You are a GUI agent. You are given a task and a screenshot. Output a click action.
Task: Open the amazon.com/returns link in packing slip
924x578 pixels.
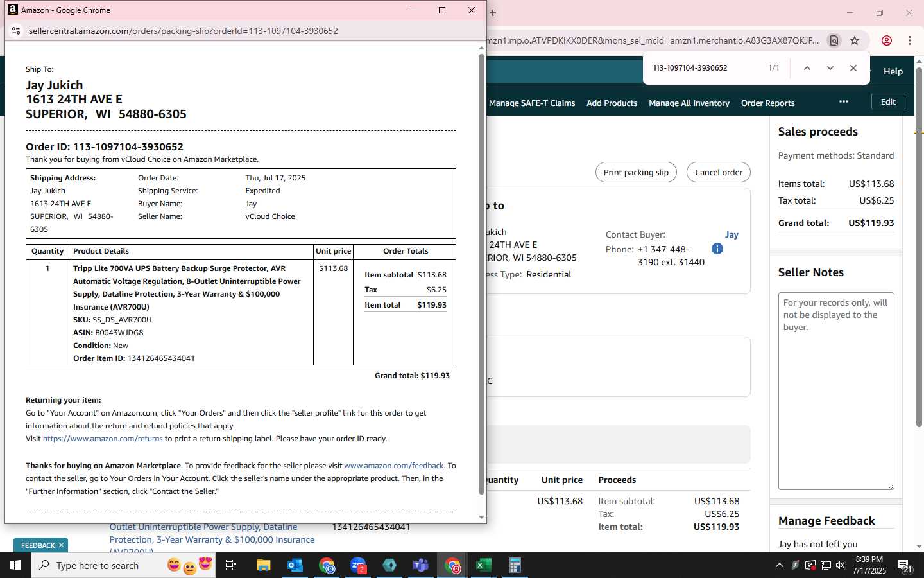click(x=103, y=439)
